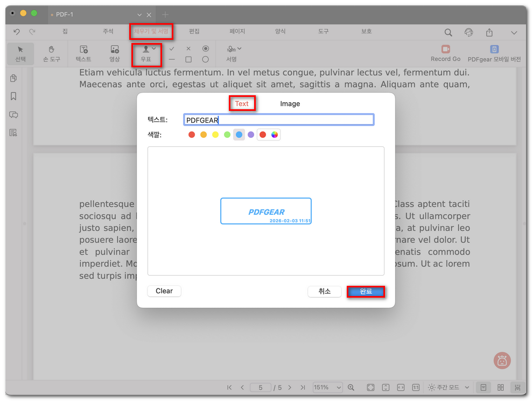Go to the next page
The width and height of the screenshot is (532, 401).
[x=290, y=388]
